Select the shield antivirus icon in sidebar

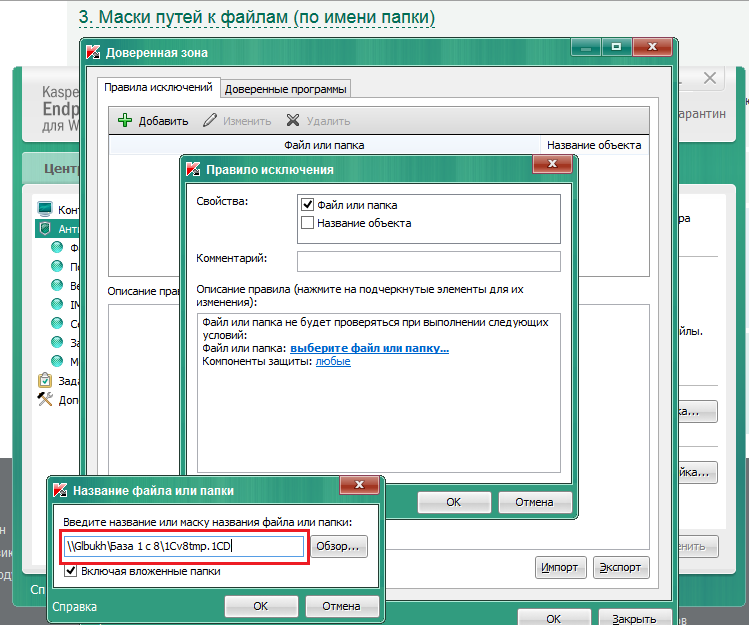[45, 228]
